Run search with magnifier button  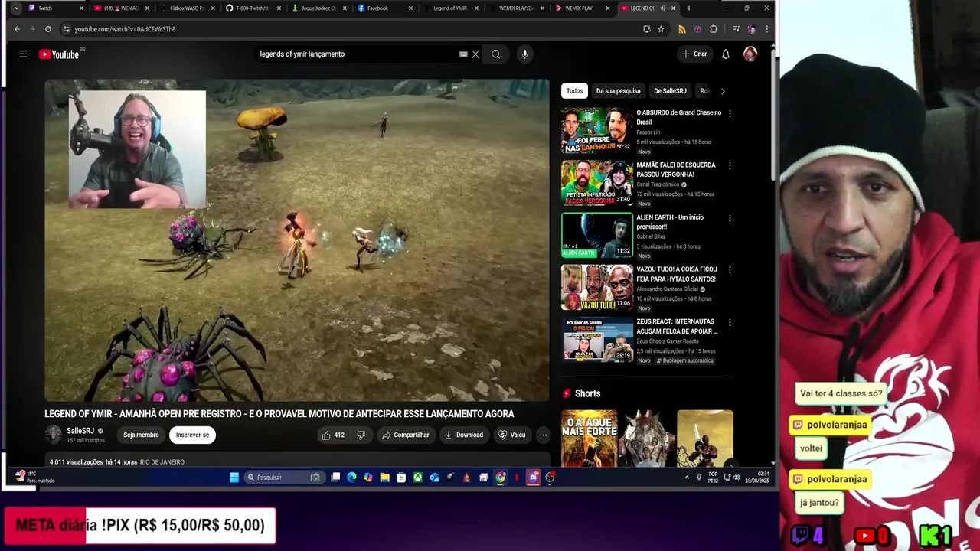495,54
